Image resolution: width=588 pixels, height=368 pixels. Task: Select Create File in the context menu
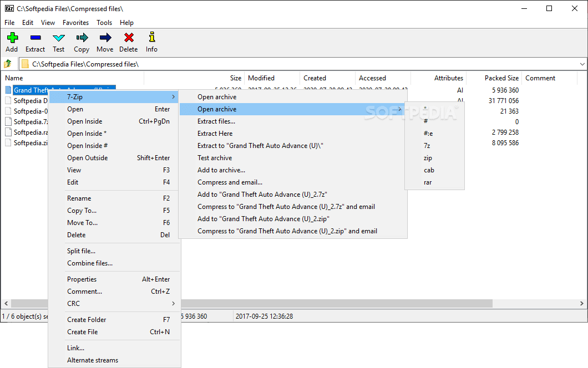[114, 332]
